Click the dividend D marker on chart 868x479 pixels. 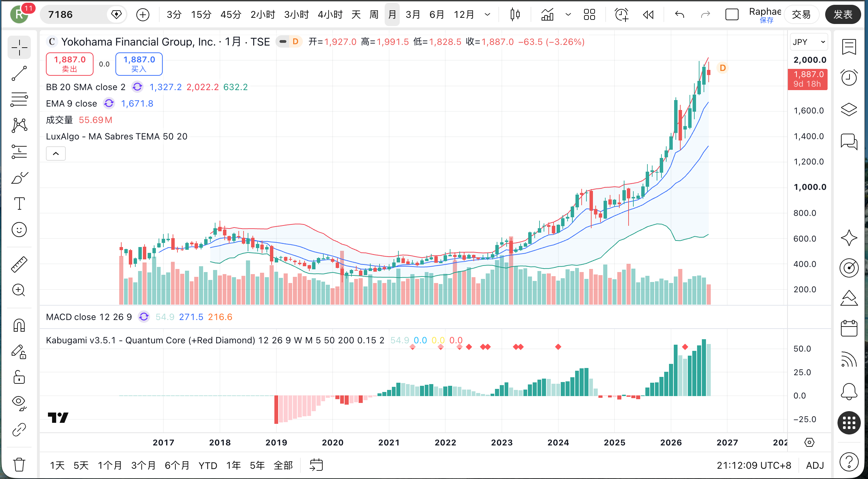coord(722,68)
